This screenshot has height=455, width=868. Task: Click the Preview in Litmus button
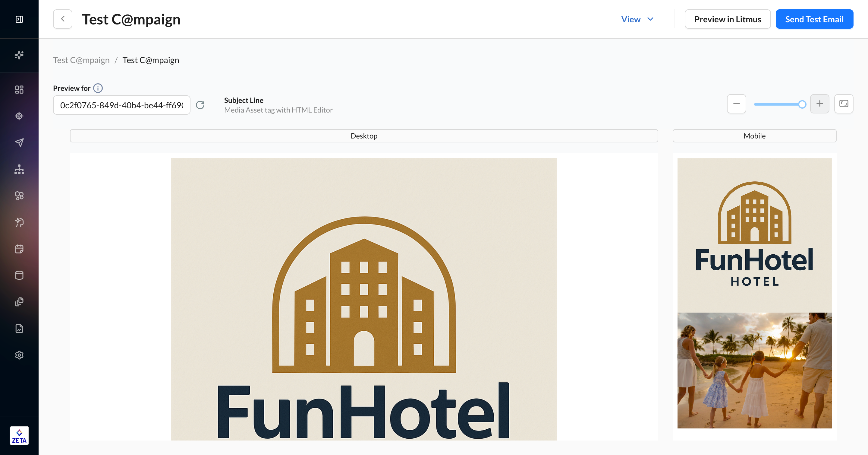coord(728,19)
